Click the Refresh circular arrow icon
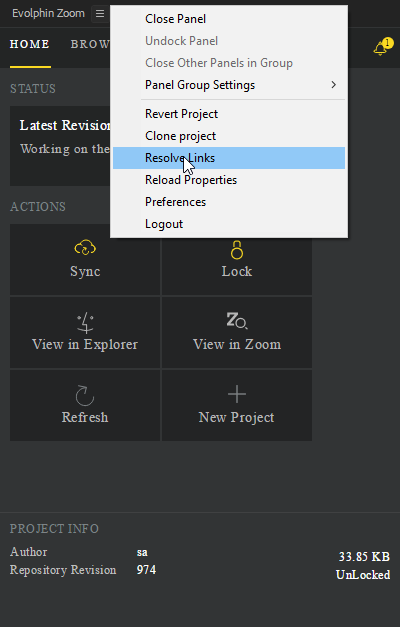The width and height of the screenshot is (400, 627). [85, 395]
